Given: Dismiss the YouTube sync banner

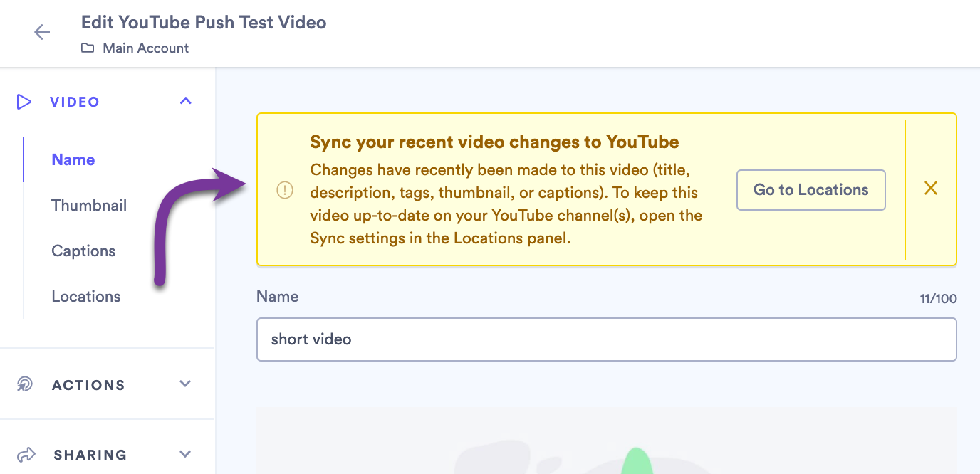Looking at the screenshot, I should click(x=930, y=188).
